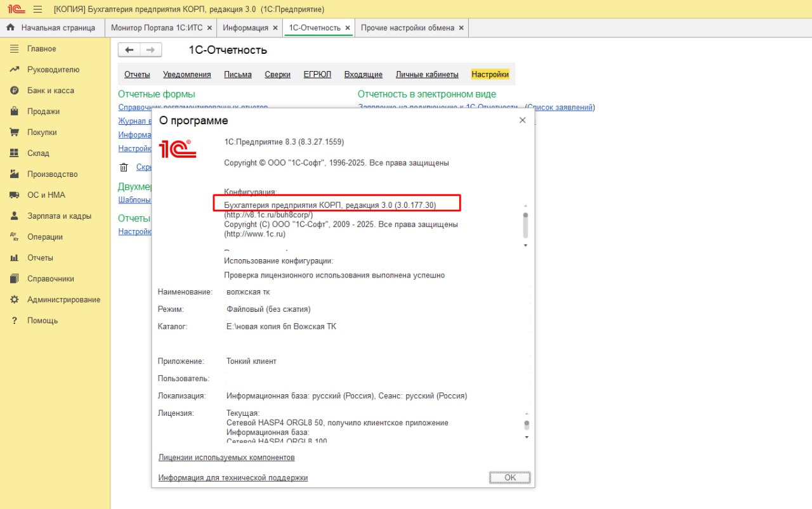Go forward with the right arrow button
Viewport: 812px width, 509px height.
[x=151, y=50]
